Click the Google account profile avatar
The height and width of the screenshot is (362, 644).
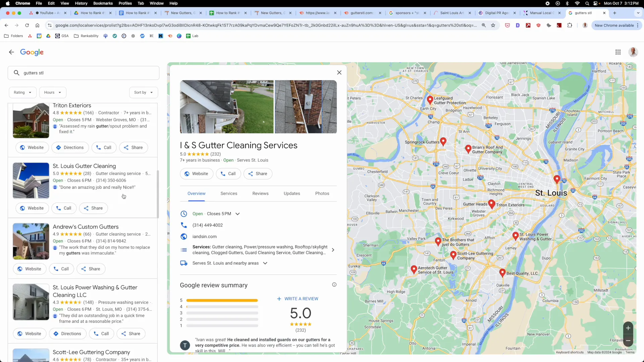[633, 52]
